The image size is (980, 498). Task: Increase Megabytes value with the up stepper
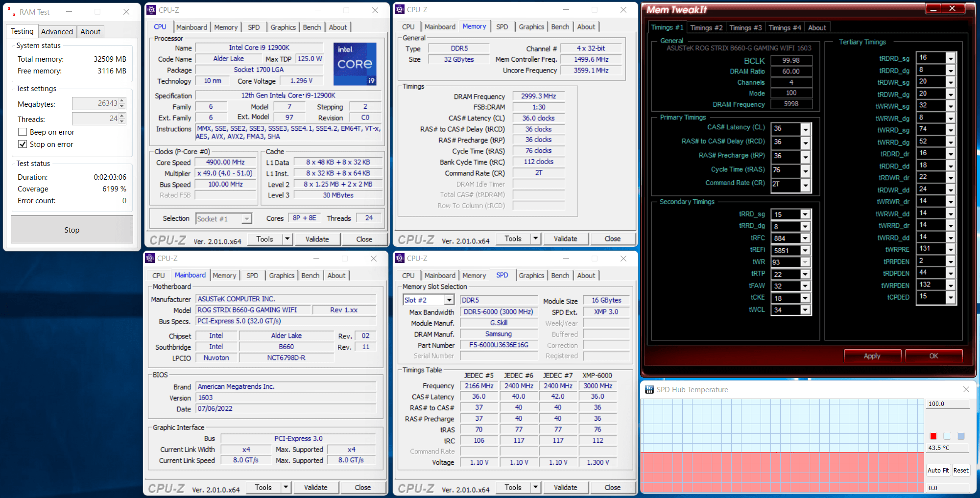(122, 100)
